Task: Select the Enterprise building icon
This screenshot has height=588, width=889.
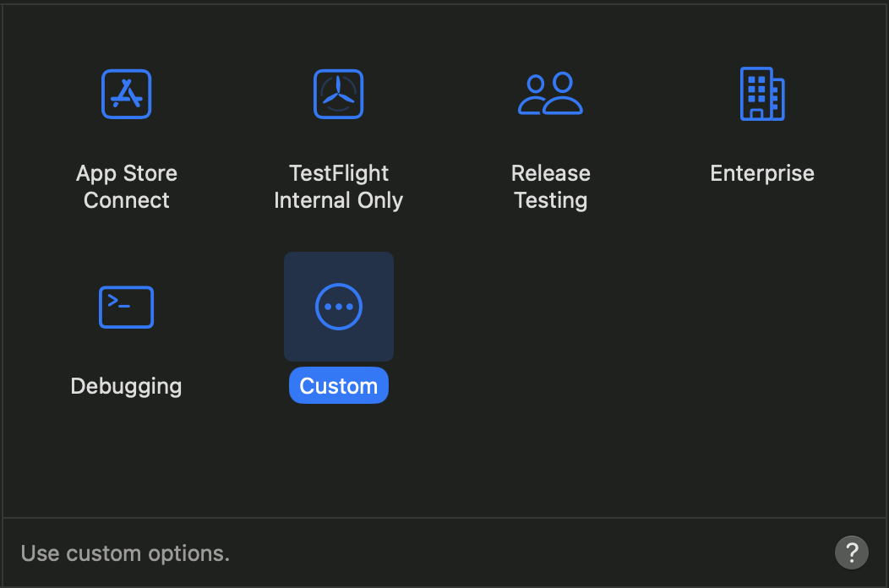Action: tap(762, 94)
